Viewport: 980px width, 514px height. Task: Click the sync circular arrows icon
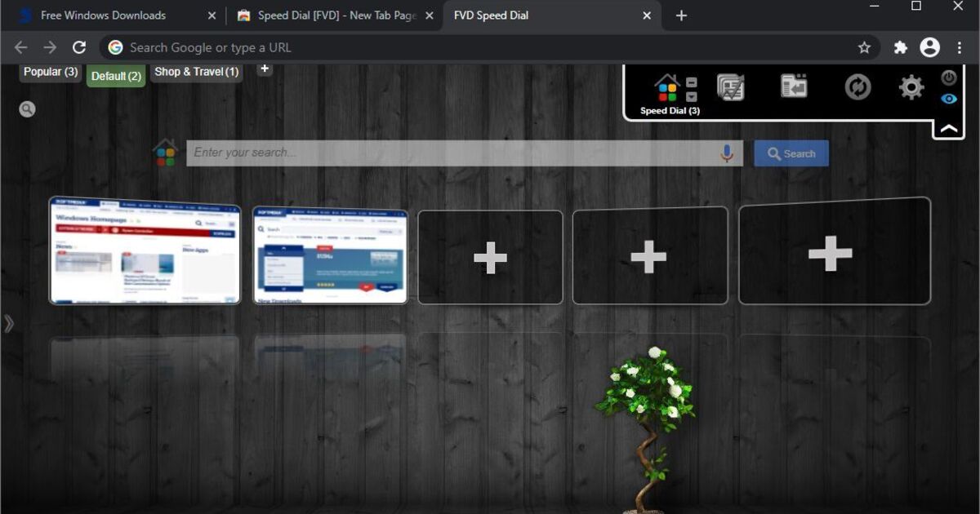click(857, 86)
